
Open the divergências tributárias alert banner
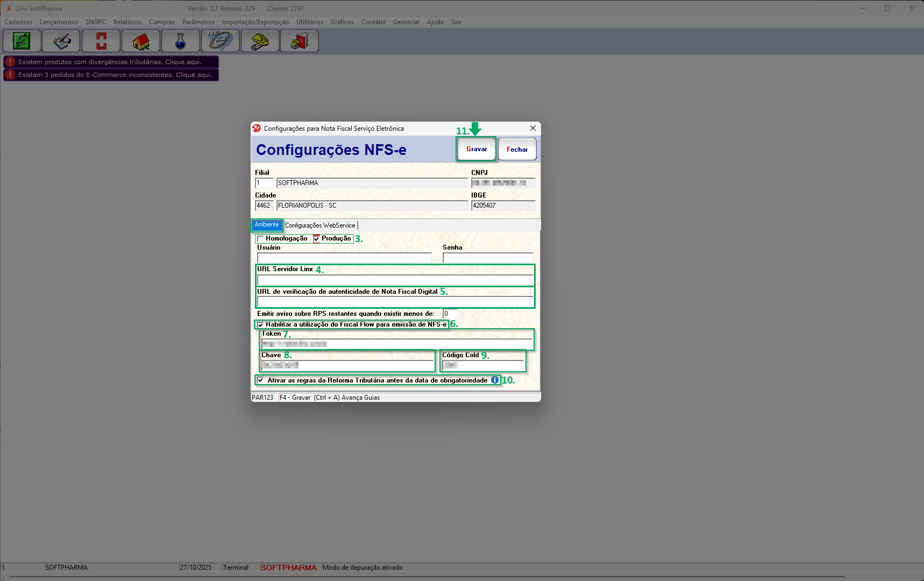tap(111, 62)
